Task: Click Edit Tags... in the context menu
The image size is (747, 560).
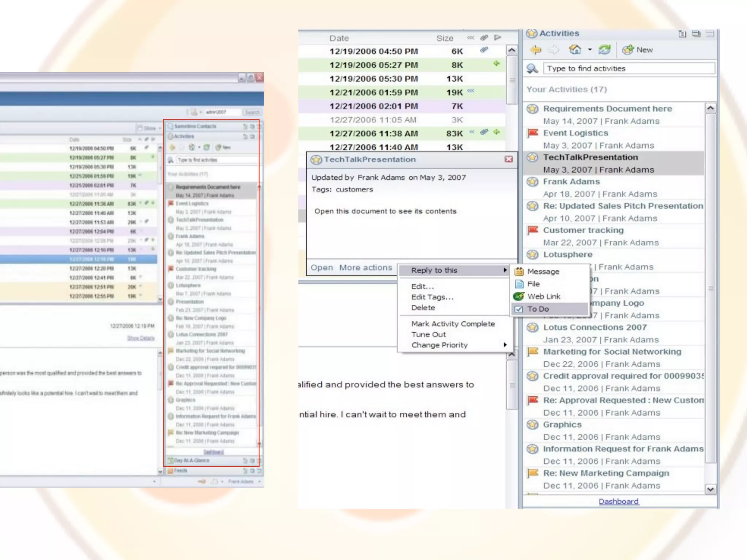Action: [x=432, y=297]
